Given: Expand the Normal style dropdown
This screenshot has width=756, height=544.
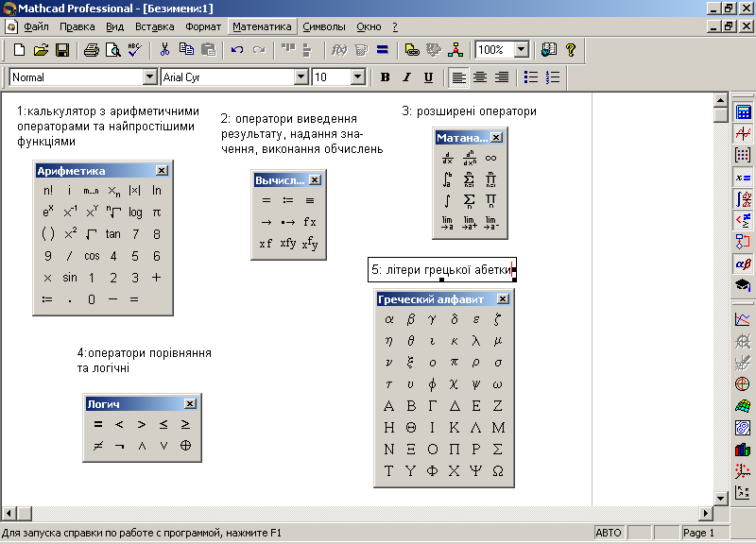Looking at the screenshot, I should [x=150, y=77].
